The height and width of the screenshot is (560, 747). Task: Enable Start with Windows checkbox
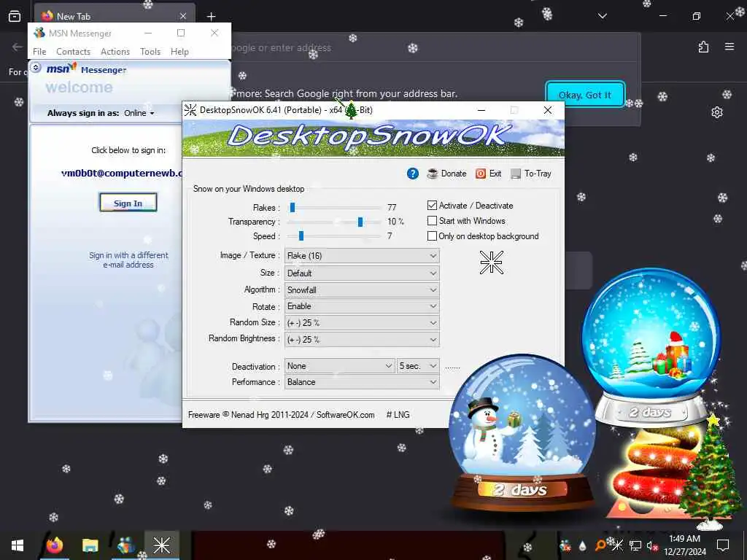[432, 221]
